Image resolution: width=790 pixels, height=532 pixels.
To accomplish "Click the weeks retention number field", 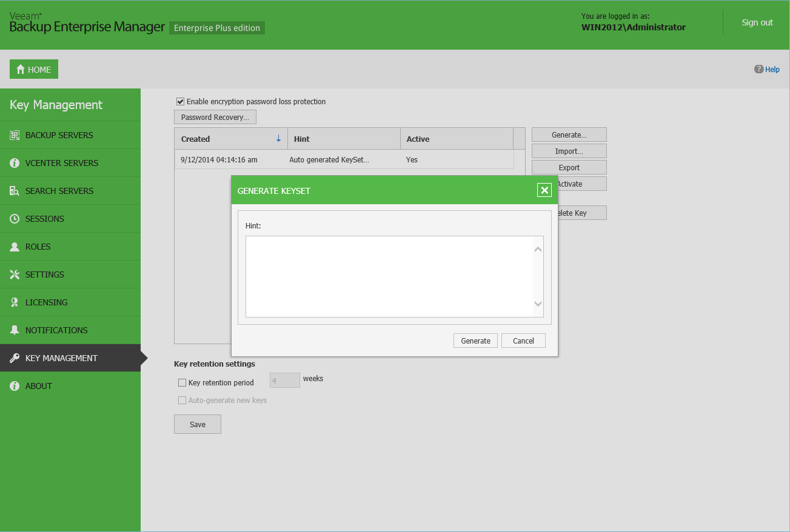I will pyautogui.click(x=285, y=380).
